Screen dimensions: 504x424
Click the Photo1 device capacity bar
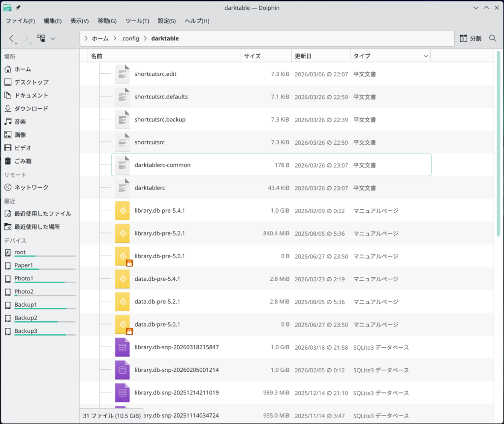(44, 283)
